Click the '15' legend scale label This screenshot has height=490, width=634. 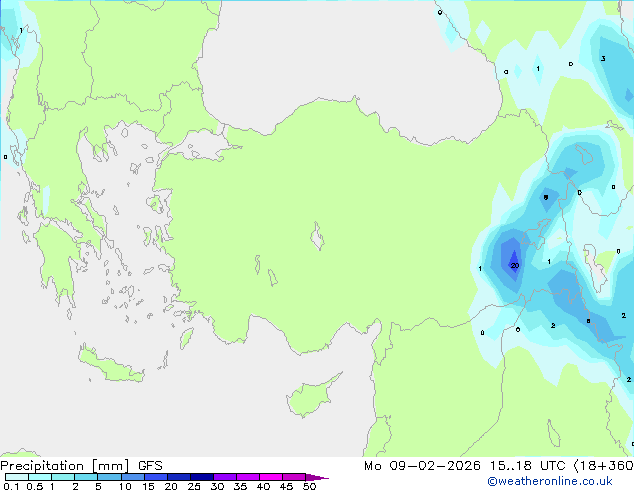click(x=148, y=486)
